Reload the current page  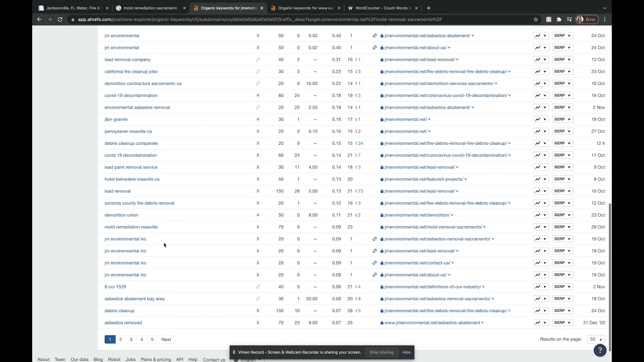(x=60, y=20)
